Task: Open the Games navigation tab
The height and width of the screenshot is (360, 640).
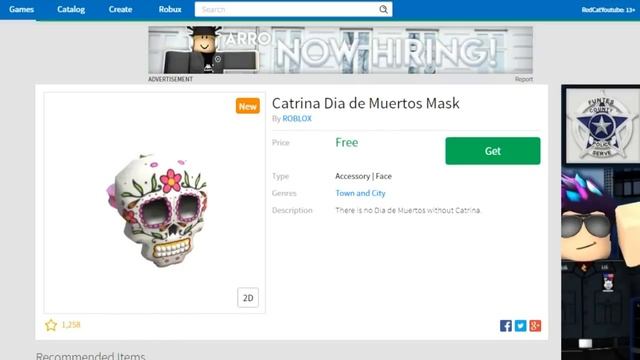Action: point(21,9)
